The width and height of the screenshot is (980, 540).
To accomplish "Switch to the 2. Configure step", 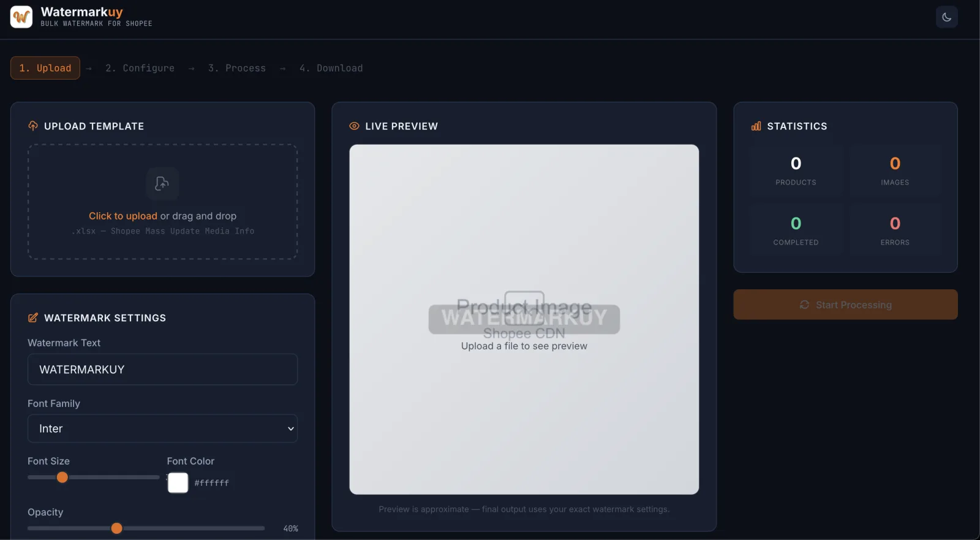I will coord(140,68).
